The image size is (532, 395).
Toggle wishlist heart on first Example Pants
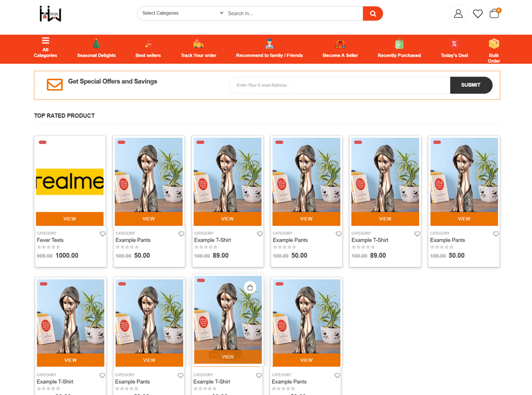(x=181, y=234)
